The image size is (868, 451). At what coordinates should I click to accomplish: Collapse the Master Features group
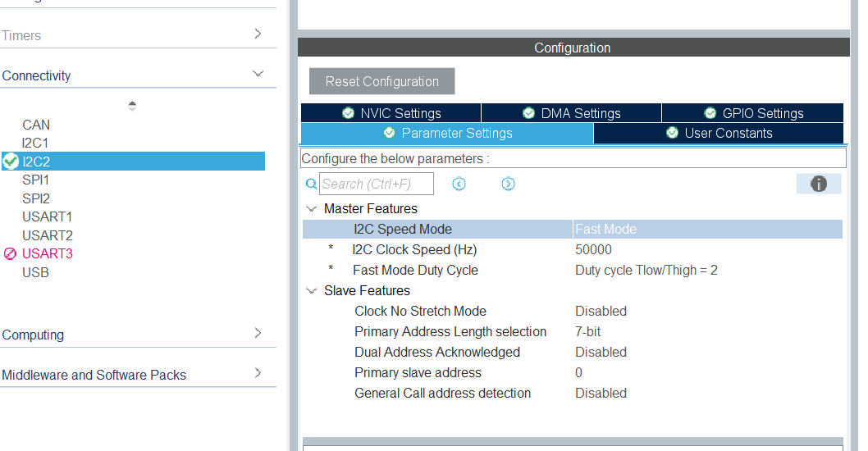(312, 208)
